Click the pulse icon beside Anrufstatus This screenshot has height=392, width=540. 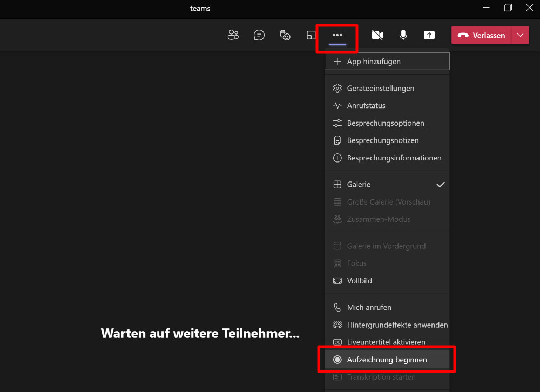pos(337,105)
